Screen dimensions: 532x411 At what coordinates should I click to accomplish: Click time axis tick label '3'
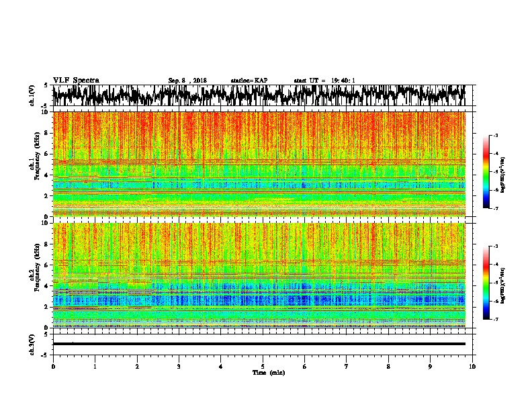(179, 367)
